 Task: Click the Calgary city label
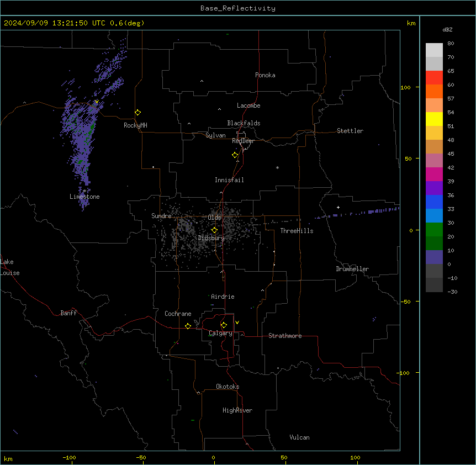click(220, 333)
